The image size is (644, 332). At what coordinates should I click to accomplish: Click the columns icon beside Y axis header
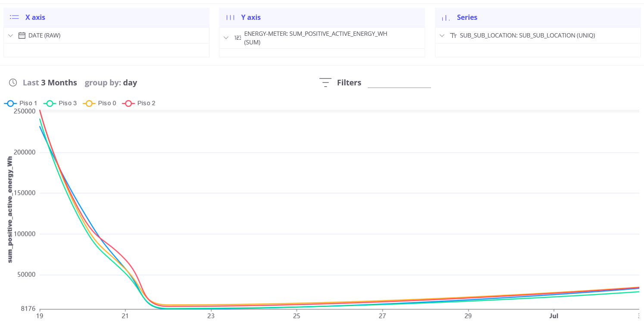(231, 17)
